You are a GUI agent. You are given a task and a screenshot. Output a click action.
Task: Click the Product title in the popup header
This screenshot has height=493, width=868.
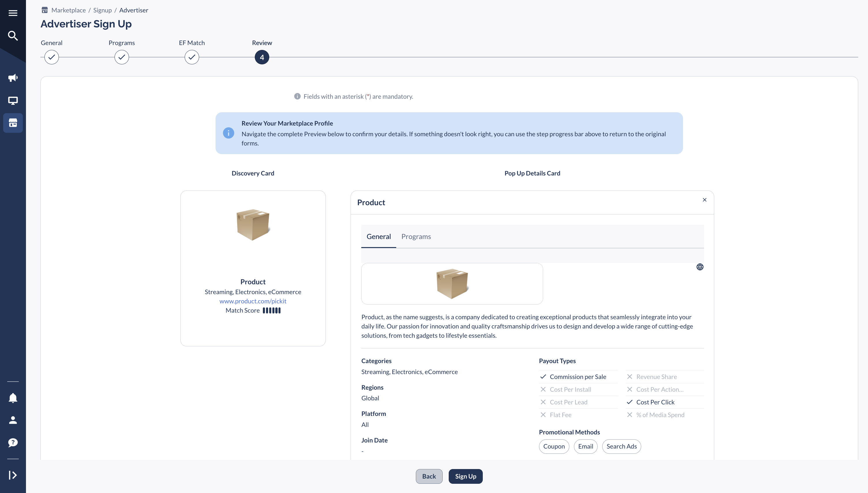tap(371, 203)
